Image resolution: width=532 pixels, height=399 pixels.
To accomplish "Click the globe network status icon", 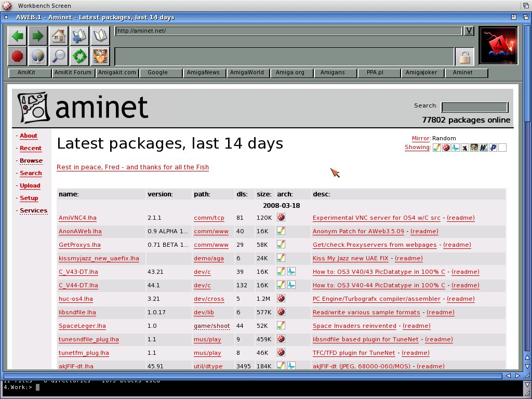I will point(37,56).
